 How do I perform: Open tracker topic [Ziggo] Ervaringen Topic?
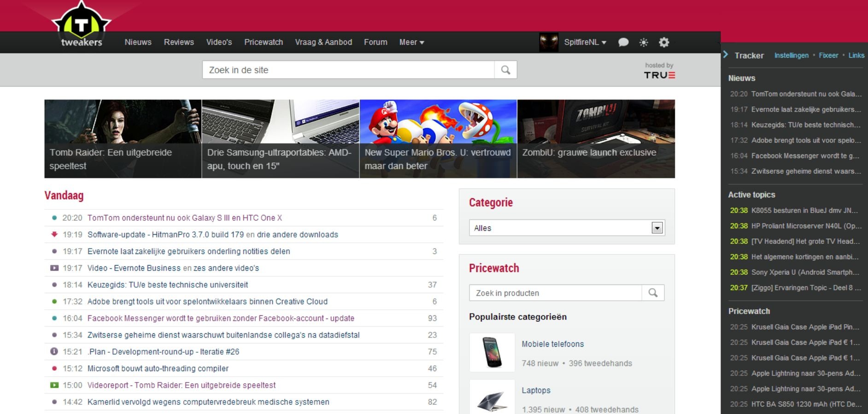[x=806, y=288]
